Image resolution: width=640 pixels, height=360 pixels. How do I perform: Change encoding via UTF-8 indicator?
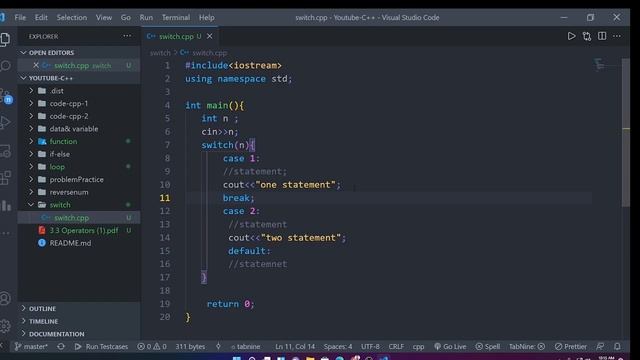(370, 347)
